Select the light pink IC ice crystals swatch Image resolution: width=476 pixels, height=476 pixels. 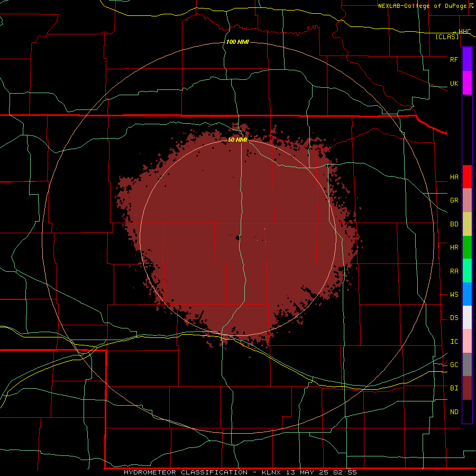(x=467, y=341)
